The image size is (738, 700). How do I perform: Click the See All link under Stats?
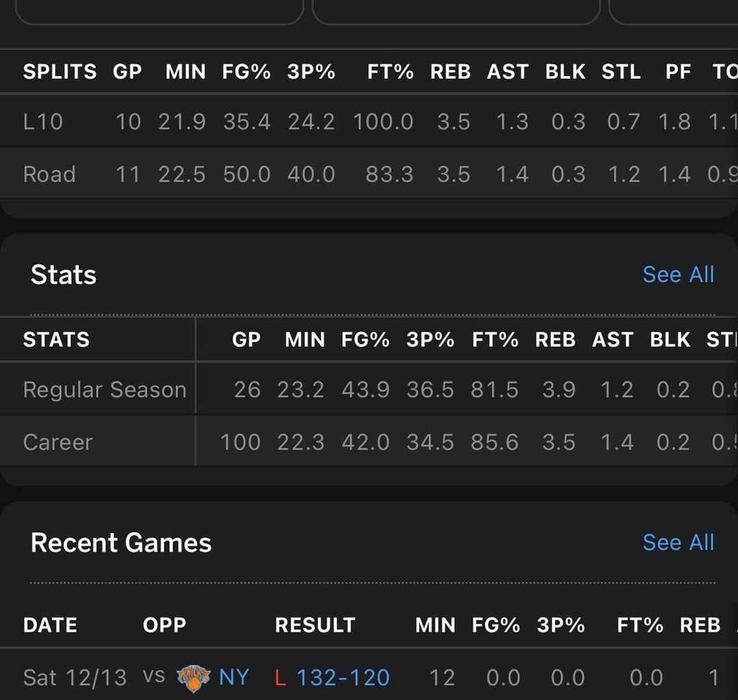tap(678, 274)
